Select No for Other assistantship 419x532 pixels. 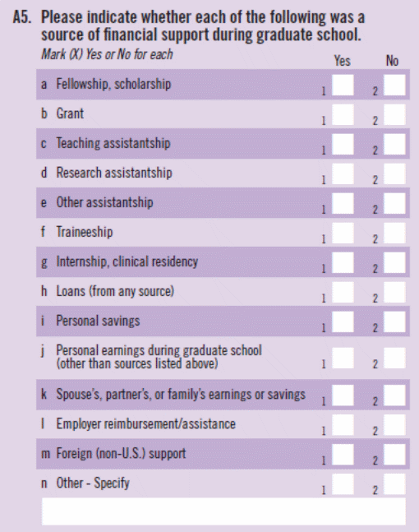pos(394,204)
